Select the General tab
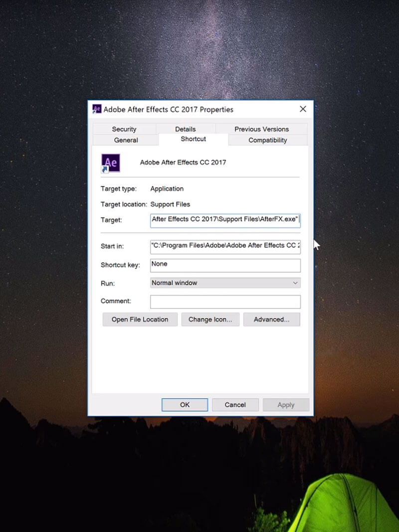This screenshot has height=532, width=399. (x=126, y=140)
